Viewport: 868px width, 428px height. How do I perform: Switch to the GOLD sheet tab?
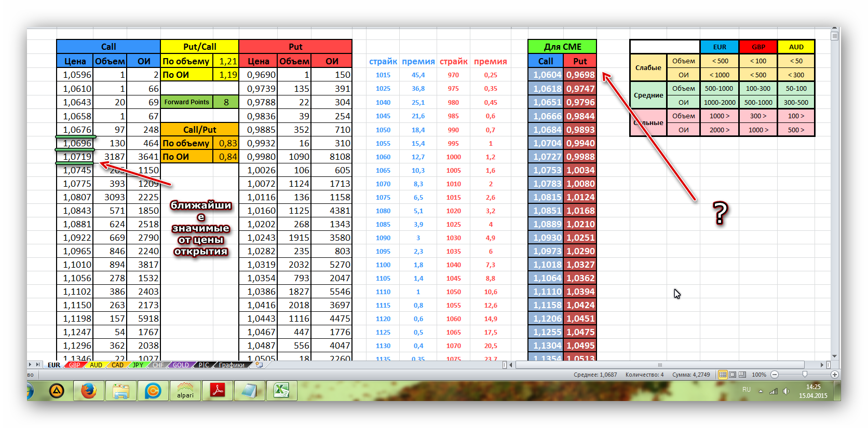[x=181, y=365]
